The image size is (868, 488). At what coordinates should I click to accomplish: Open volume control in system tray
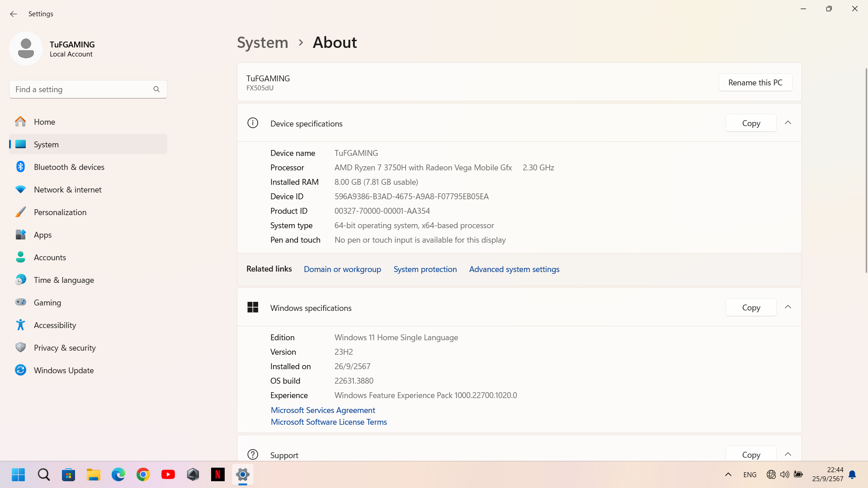(784, 474)
